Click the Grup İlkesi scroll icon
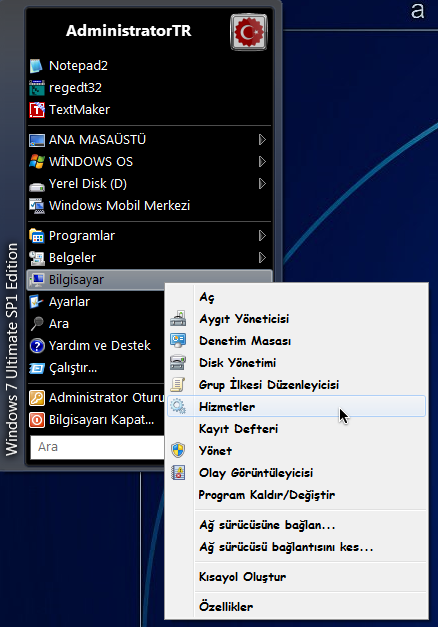 tap(178, 385)
